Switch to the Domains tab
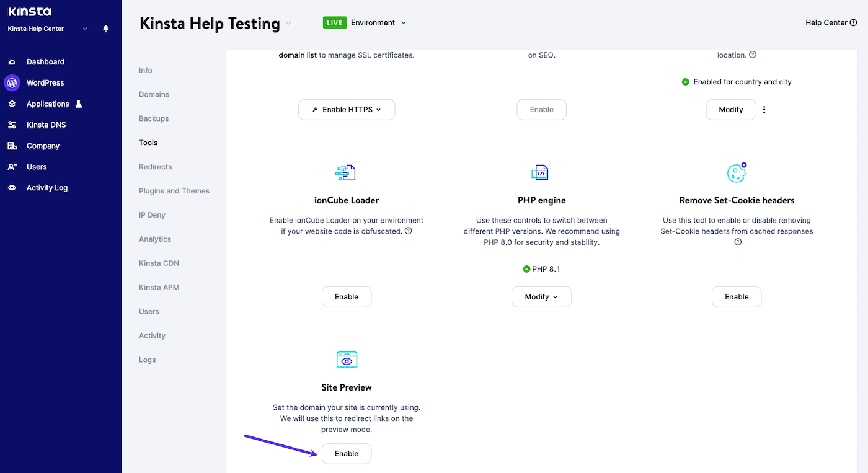Image resolution: width=868 pixels, height=473 pixels. (x=154, y=94)
